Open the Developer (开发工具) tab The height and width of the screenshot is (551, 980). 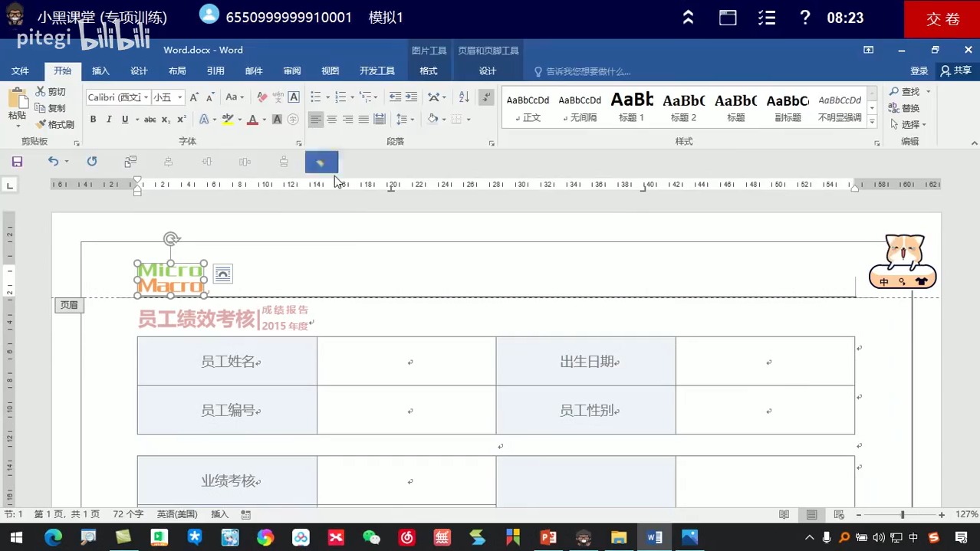pos(377,71)
